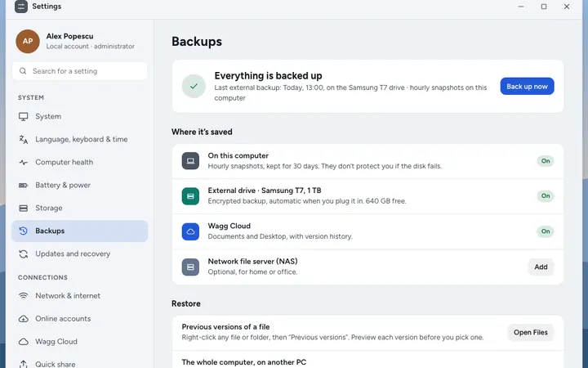The width and height of the screenshot is (588, 368).
Task: Click the System monitor icon
Action: point(23,116)
